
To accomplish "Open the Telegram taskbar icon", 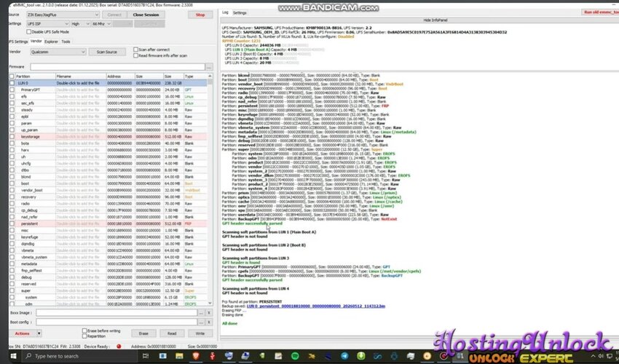I will tap(344, 356).
